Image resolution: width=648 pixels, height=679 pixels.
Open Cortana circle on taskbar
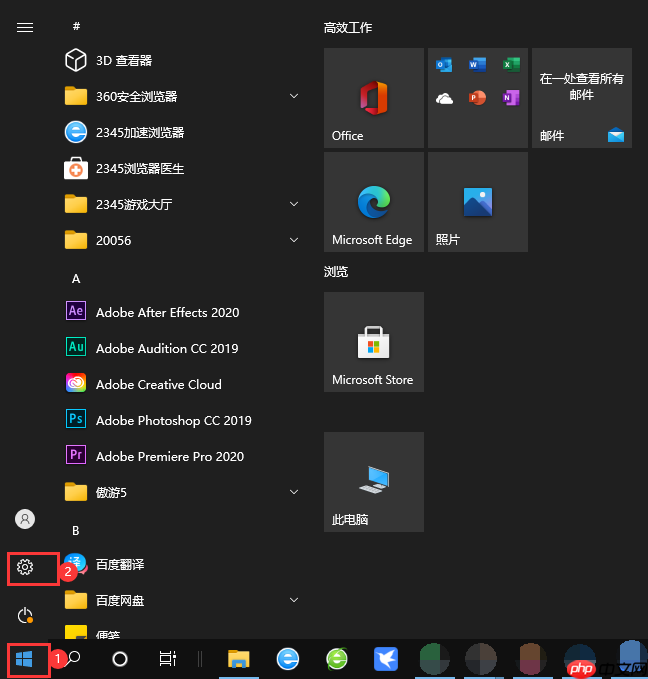point(120,659)
